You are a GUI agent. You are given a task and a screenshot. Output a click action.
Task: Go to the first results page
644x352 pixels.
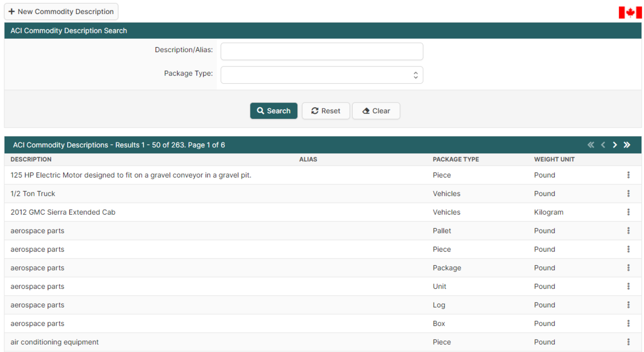click(x=591, y=145)
